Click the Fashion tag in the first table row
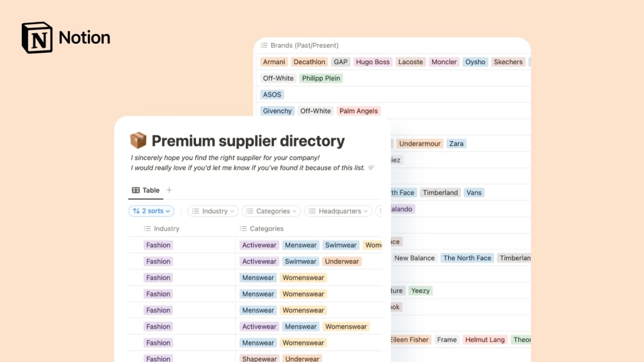644x362 pixels. coord(158,245)
